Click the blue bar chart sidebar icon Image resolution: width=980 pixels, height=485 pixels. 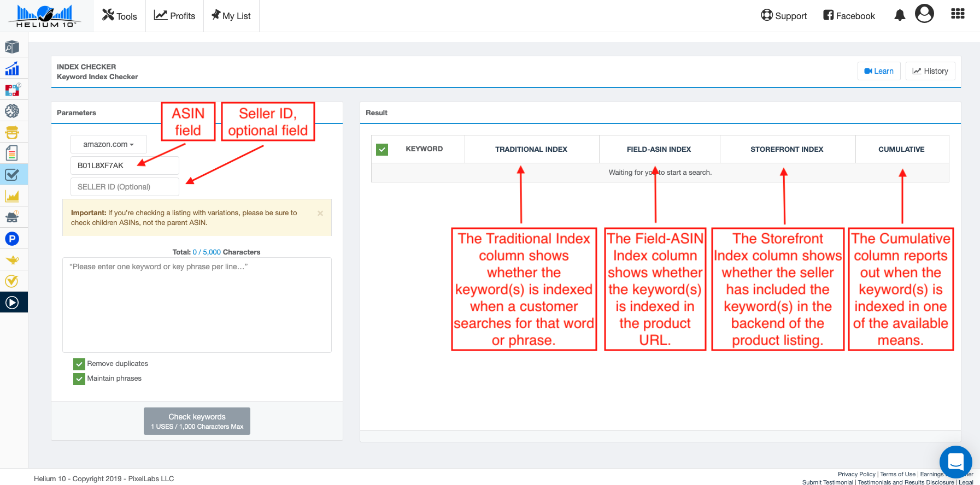[12, 68]
